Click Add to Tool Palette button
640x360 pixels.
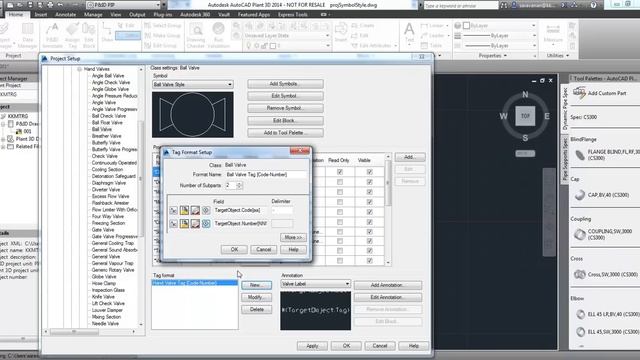point(285,133)
